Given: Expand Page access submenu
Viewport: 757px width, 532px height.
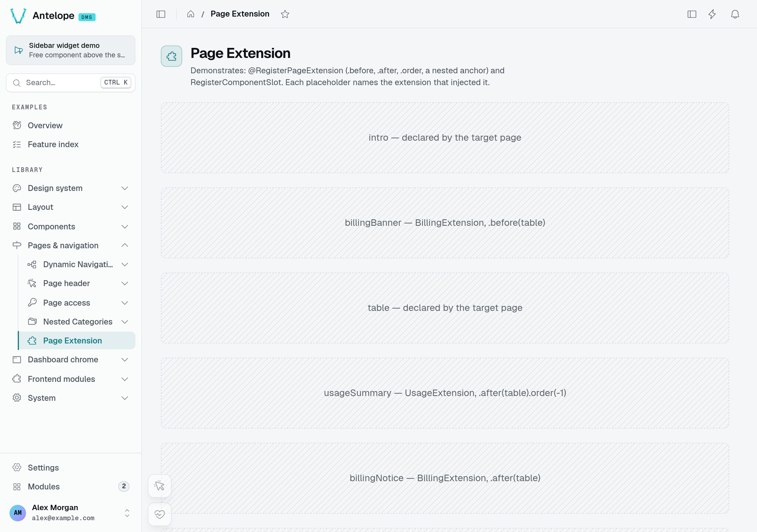Looking at the screenshot, I should click(x=77, y=303).
